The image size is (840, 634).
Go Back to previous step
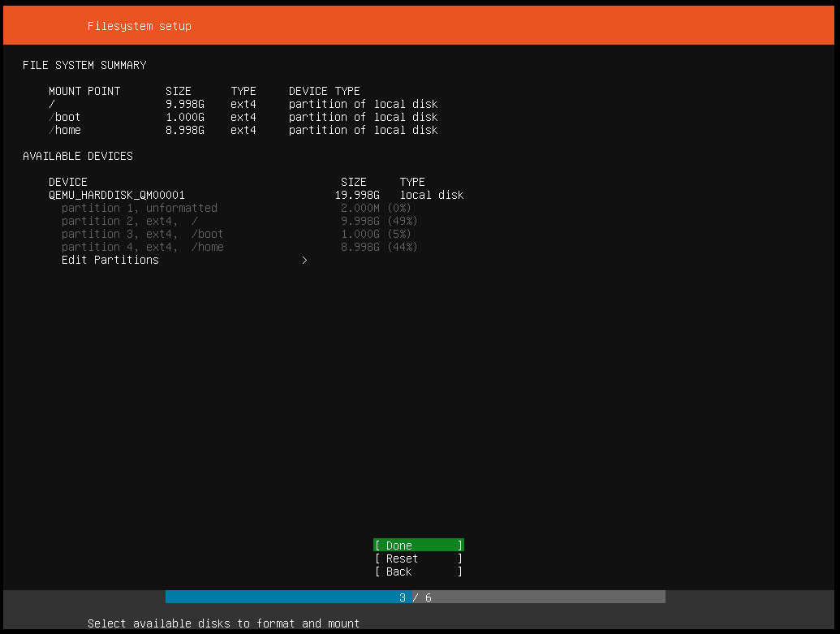(419, 571)
